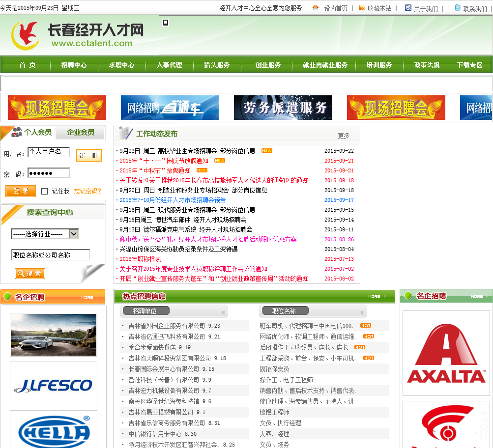Click NEW badge next to 国庆节放假通知
Viewport: 493px width, 448px height.
pyautogui.click(x=219, y=161)
